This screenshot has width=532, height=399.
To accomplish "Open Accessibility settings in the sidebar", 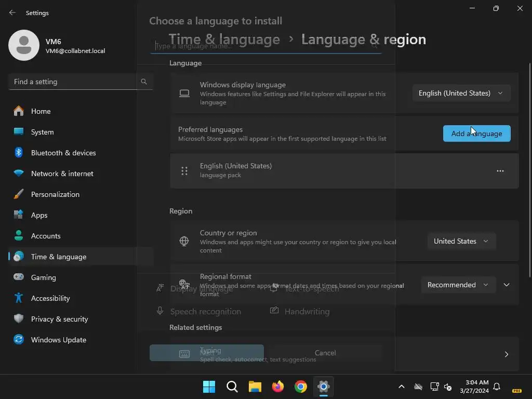I will 81,298.
